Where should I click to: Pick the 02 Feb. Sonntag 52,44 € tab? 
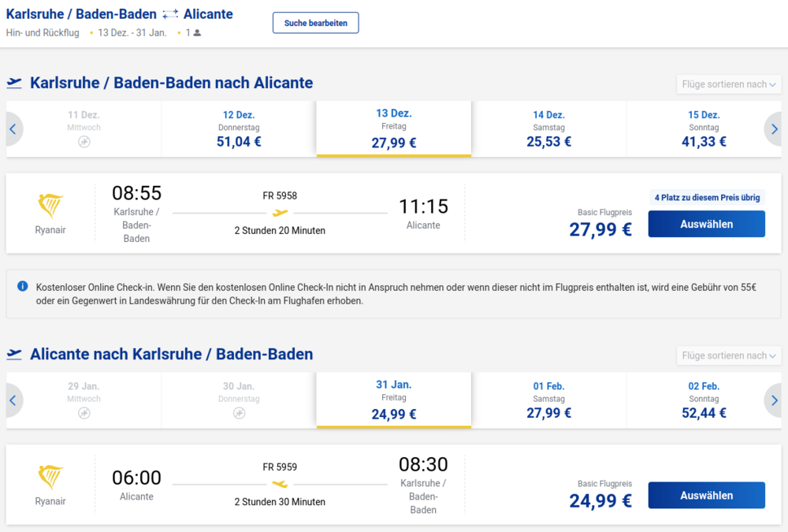point(703,400)
